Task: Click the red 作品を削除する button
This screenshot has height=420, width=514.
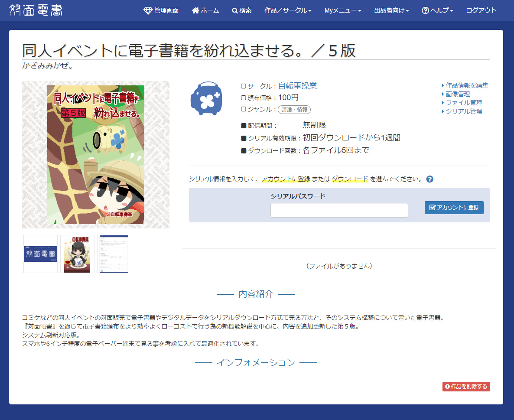Action: 466,387
